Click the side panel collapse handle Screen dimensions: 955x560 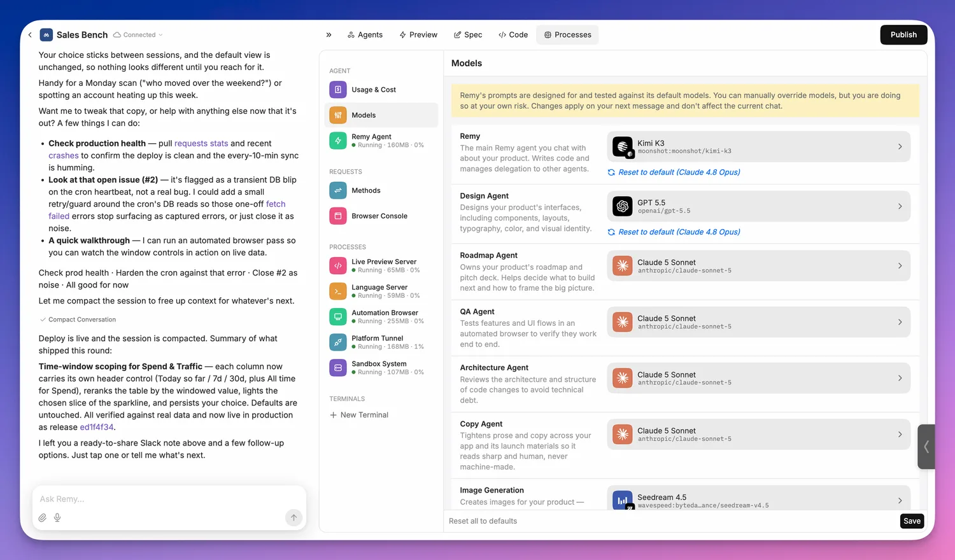pos(926,447)
